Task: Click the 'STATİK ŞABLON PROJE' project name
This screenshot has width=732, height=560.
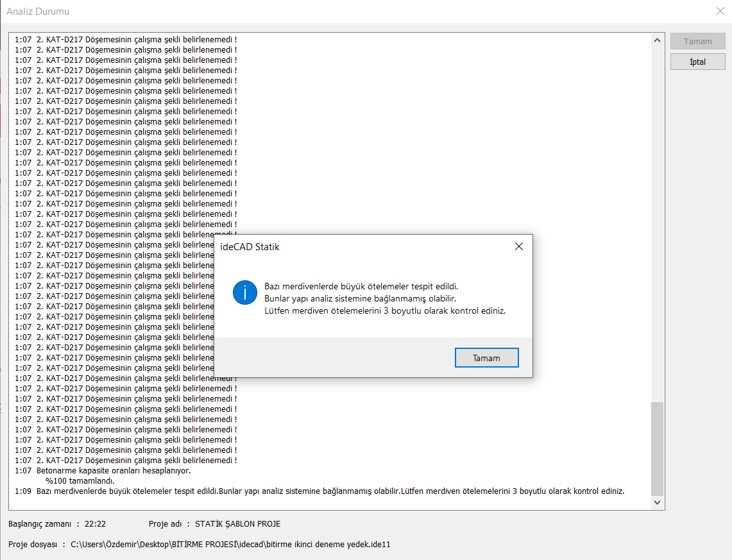Action: pyautogui.click(x=237, y=524)
